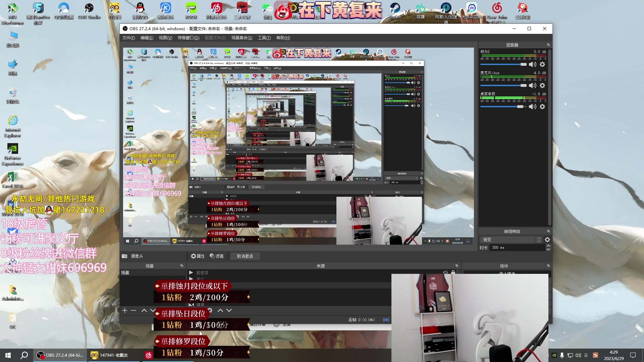
Task: Open Steam desktop shortcut
Action: tap(395, 11)
